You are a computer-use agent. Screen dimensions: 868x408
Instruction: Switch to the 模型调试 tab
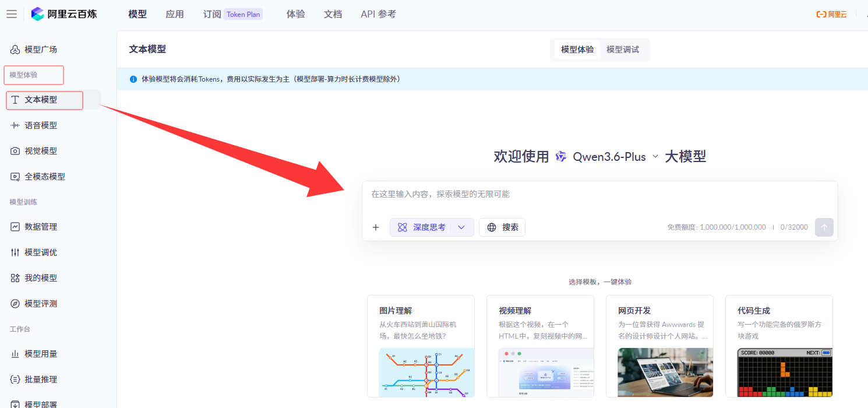click(x=623, y=50)
